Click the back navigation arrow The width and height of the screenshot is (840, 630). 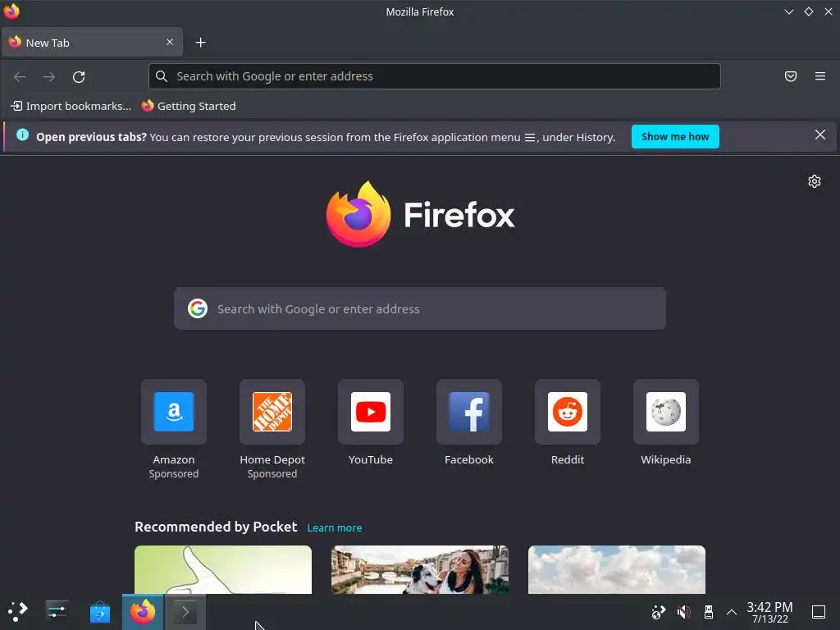coord(20,76)
